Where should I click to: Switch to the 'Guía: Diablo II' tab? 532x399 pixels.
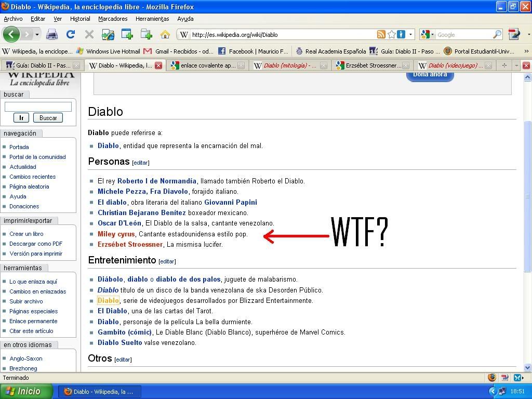[x=43, y=65]
